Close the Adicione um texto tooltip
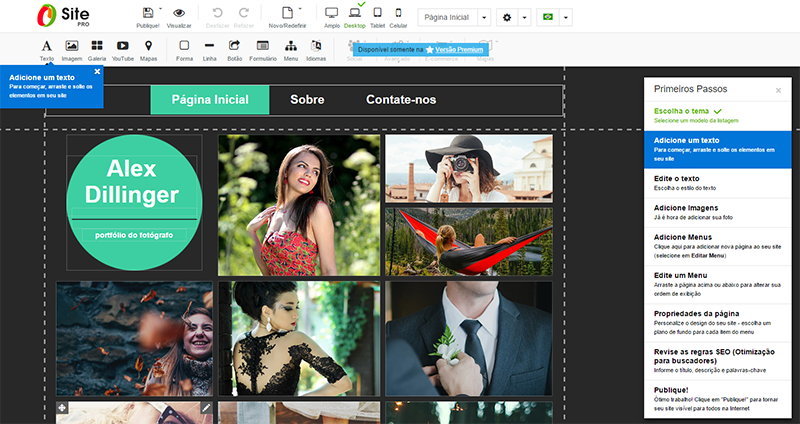 tap(97, 72)
